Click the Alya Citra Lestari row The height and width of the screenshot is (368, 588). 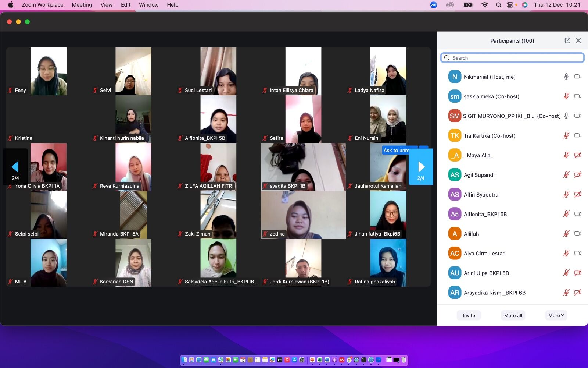click(512, 253)
